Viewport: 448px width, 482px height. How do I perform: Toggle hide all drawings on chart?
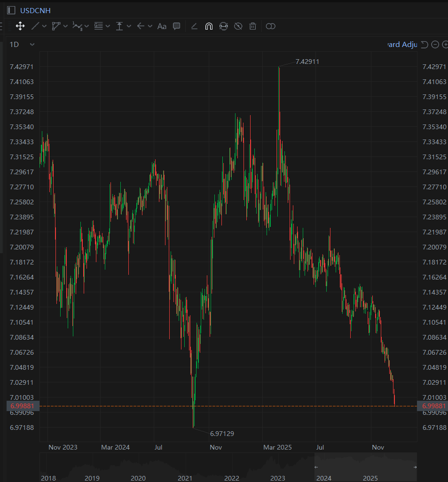click(x=238, y=26)
